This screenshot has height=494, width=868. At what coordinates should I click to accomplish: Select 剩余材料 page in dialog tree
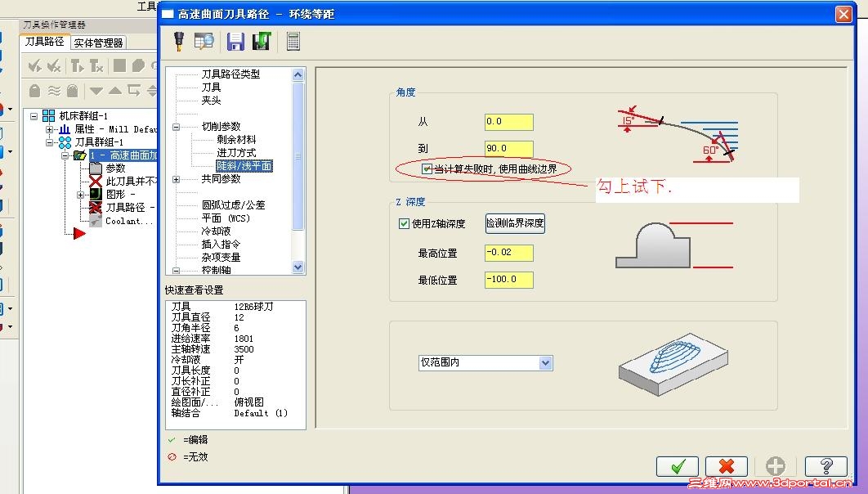click(x=236, y=140)
